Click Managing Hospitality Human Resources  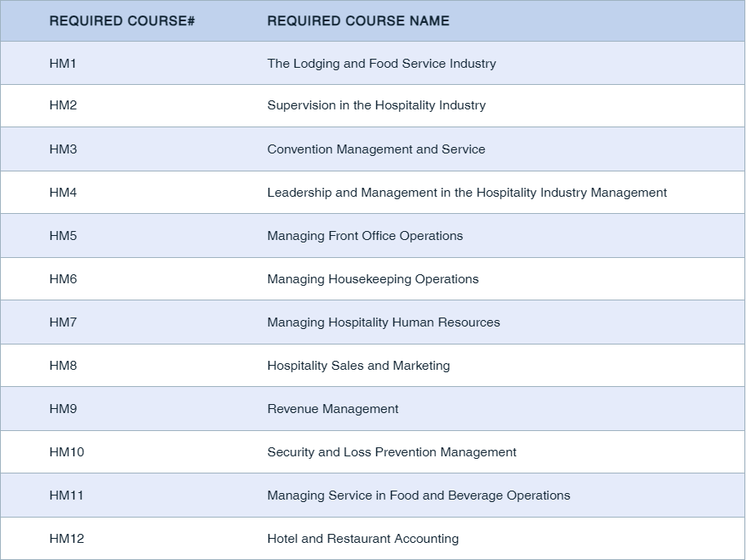[x=384, y=322]
